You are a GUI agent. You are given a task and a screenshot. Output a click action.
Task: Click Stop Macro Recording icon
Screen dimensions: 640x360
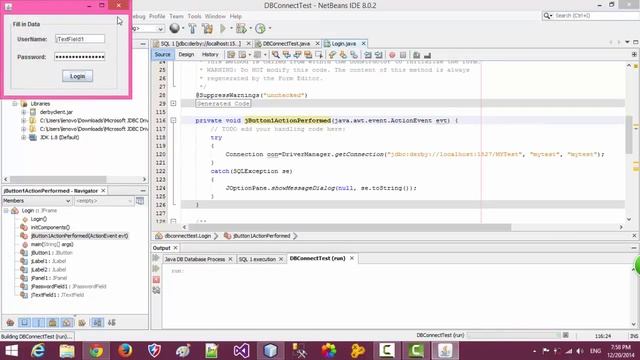tap(403, 55)
